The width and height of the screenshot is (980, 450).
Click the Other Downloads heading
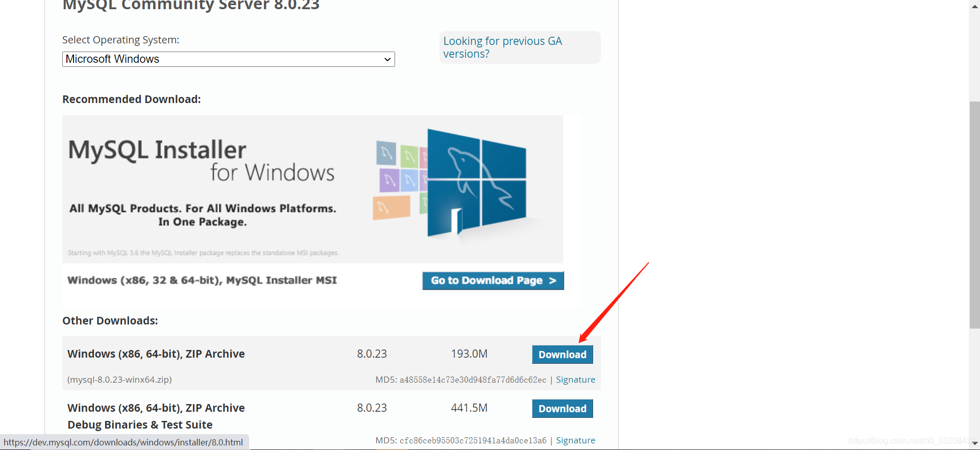click(110, 320)
